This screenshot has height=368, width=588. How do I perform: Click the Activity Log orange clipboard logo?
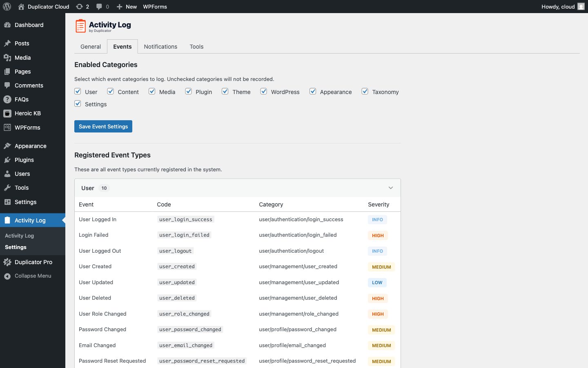click(x=80, y=26)
